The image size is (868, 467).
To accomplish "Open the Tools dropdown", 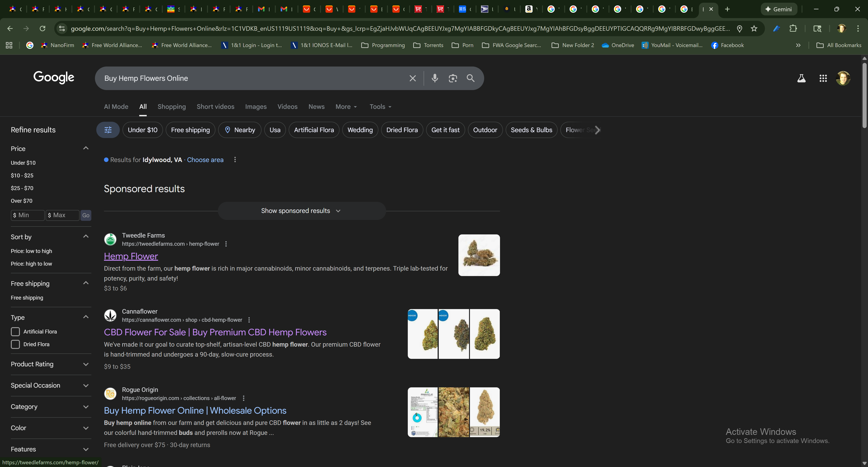I will tap(380, 107).
